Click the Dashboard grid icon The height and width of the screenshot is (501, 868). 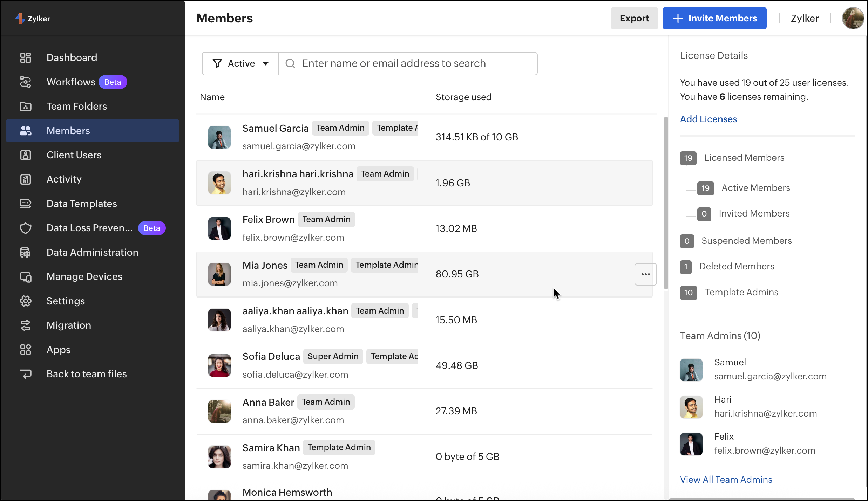coord(26,57)
